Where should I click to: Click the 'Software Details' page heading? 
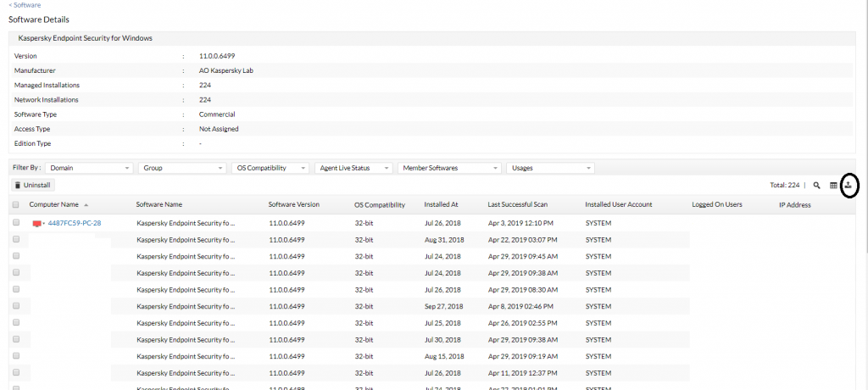39,19
